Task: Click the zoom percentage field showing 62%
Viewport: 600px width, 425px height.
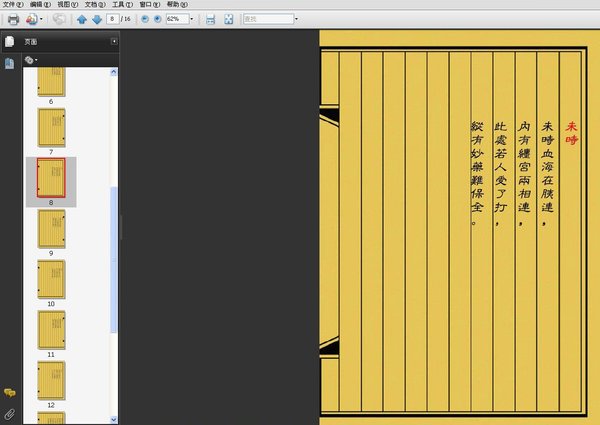Action: 177,19
